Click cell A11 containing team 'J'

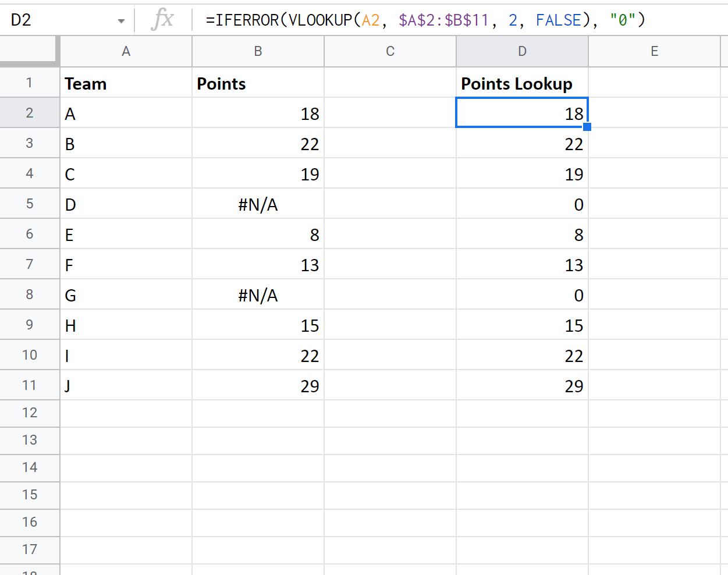[x=126, y=385]
